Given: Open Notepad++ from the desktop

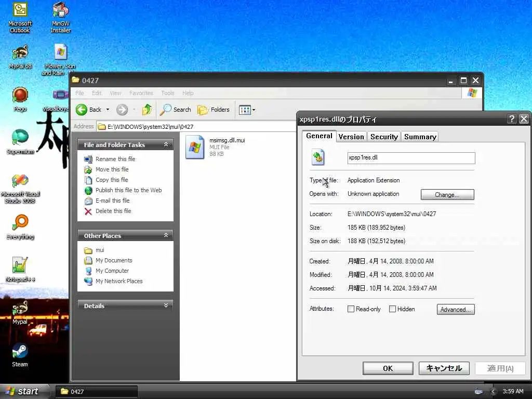Looking at the screenshot, I should coord(20,270).
